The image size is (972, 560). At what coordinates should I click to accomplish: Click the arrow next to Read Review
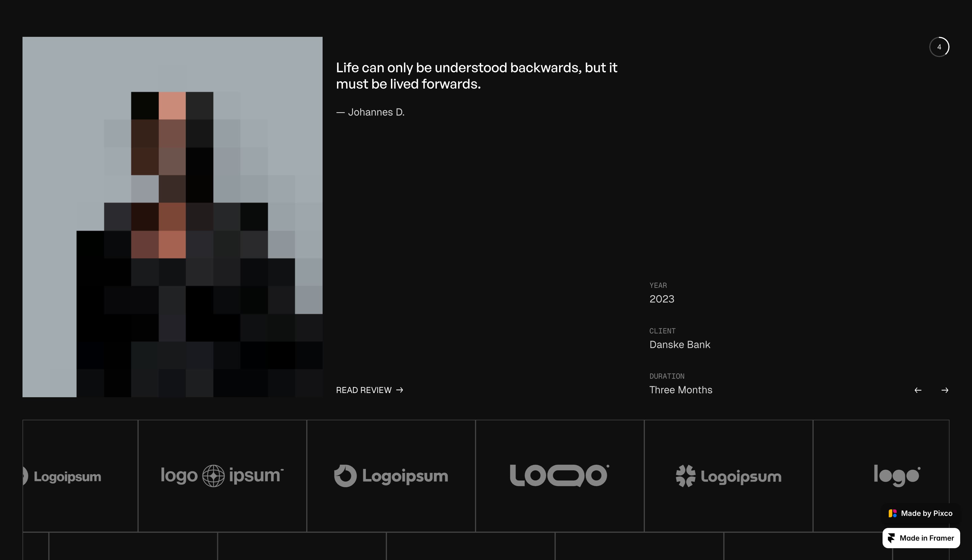(x=400, y=390)
